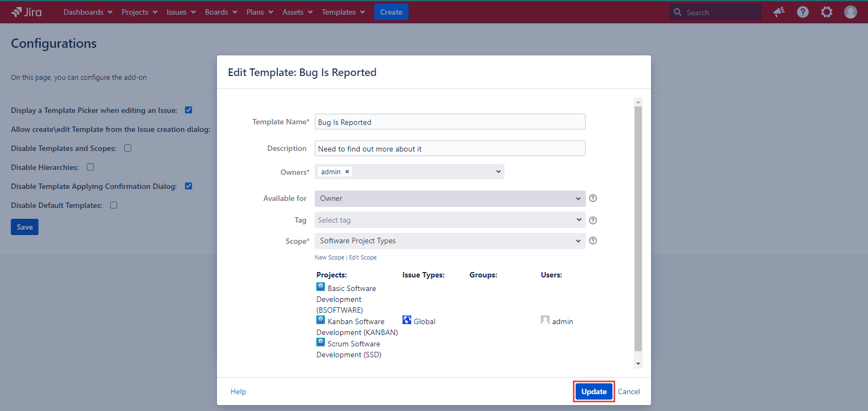
Task: Open the user profile avatar
Action: coord(850,12)
